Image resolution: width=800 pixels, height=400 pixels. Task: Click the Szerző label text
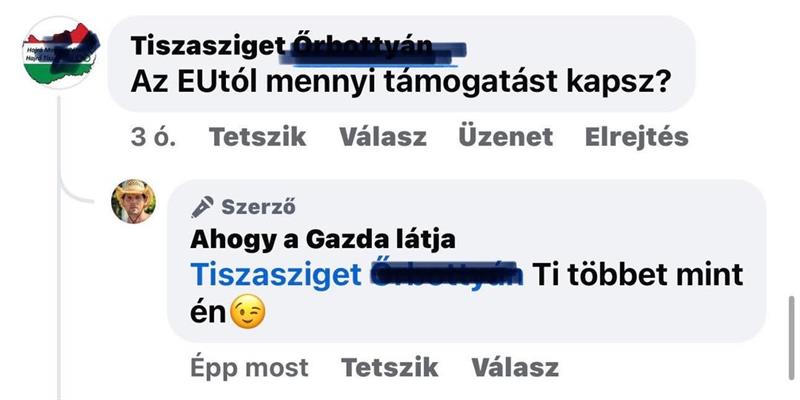tap(258, 207)
